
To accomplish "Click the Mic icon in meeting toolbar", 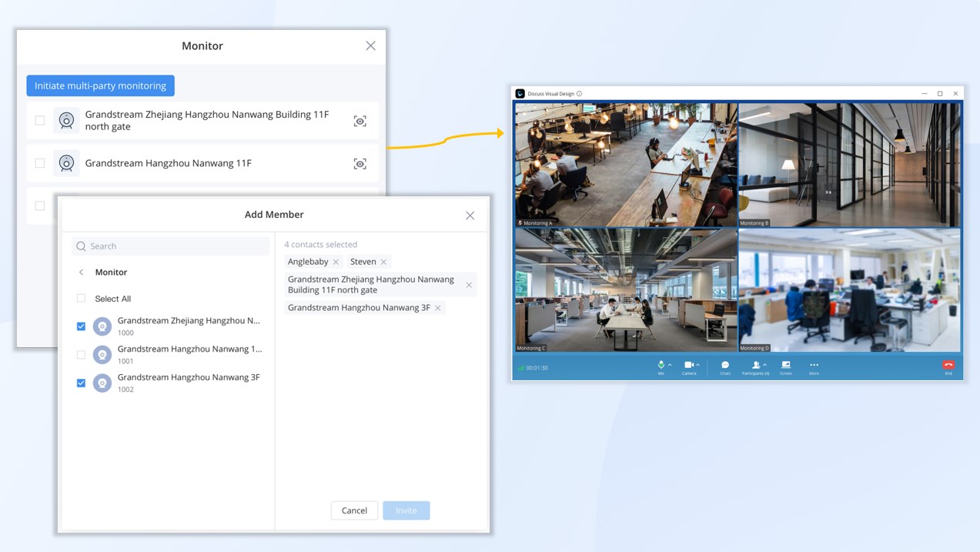I will 661,365.
